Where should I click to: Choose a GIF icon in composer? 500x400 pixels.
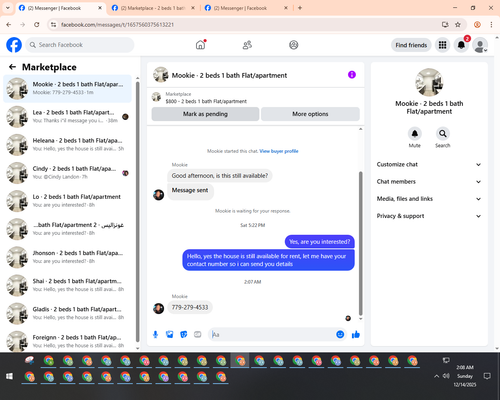point(198,334)
